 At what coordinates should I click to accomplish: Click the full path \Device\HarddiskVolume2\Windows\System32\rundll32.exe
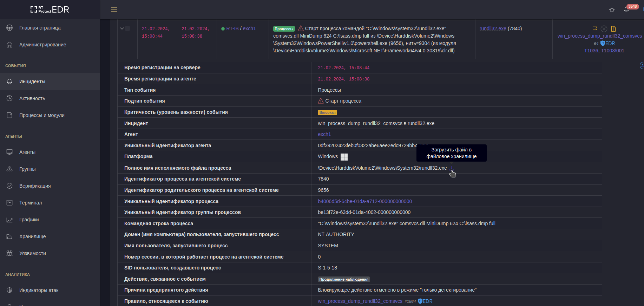[382, 168]
